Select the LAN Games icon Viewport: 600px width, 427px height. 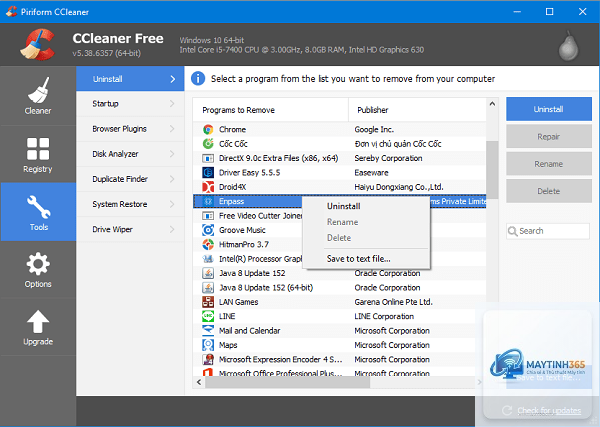(x=208, y=302)
